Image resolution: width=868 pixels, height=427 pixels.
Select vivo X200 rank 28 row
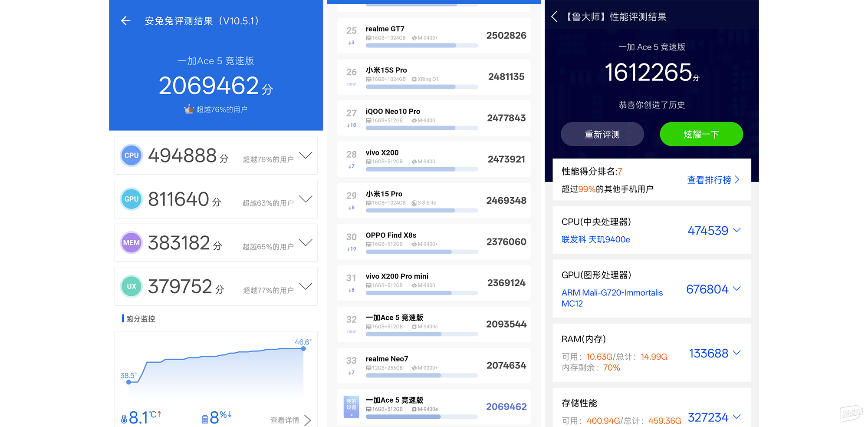click(434, 159)
